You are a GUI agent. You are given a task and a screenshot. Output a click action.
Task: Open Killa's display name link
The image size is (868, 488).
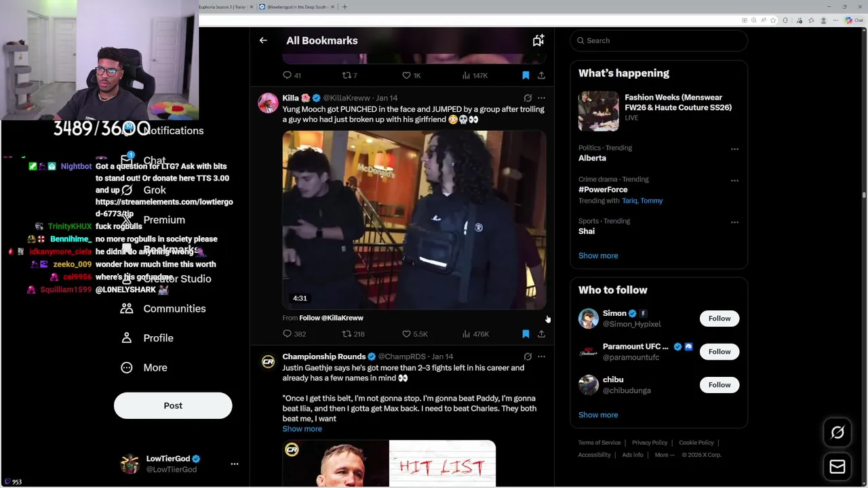coord(291,98)
